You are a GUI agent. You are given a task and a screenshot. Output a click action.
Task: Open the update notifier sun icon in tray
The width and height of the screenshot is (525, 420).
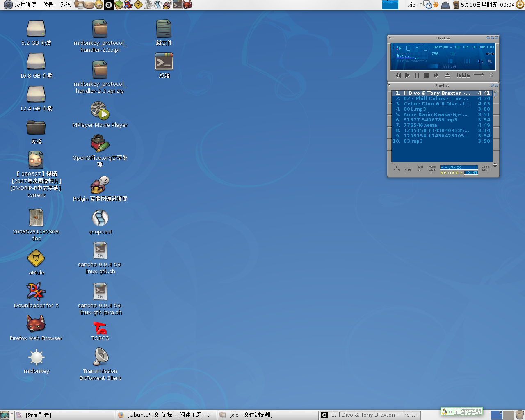436,5
